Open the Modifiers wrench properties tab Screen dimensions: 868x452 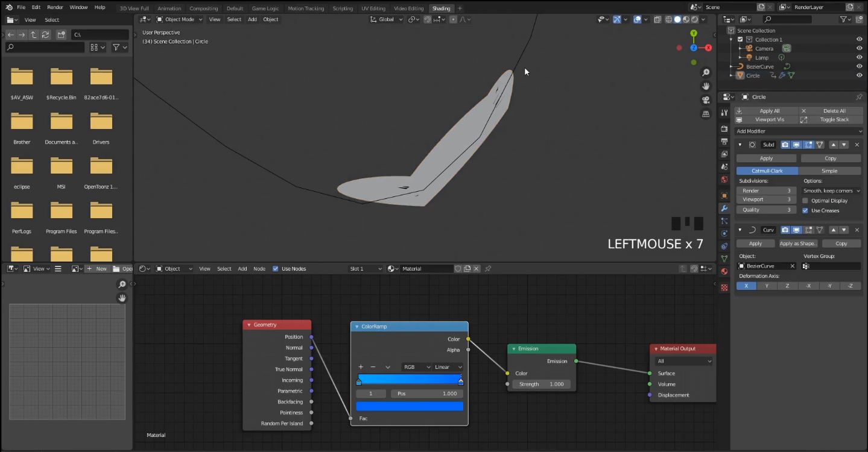pyautogui.click(x=724, y=208)
